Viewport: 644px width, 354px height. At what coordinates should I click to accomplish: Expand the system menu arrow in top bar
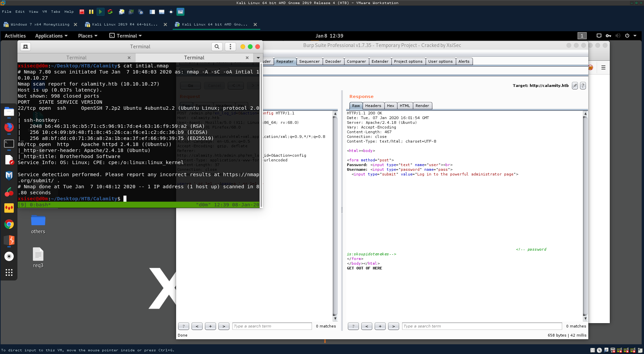pyautogui.click(x=635, y=36)
